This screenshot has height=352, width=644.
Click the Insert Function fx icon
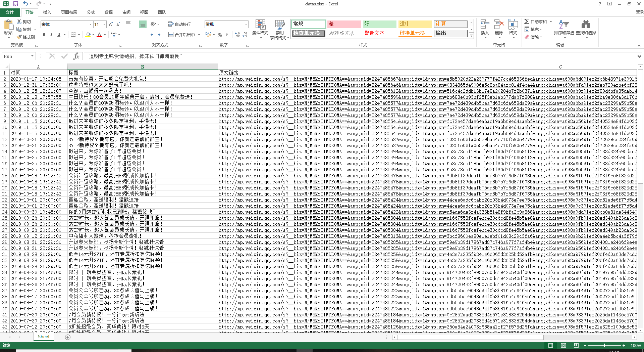click(x=76, y=56)
